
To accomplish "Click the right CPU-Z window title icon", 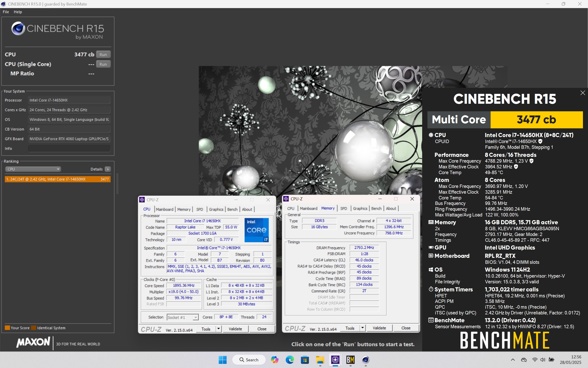I will point(286,198).
